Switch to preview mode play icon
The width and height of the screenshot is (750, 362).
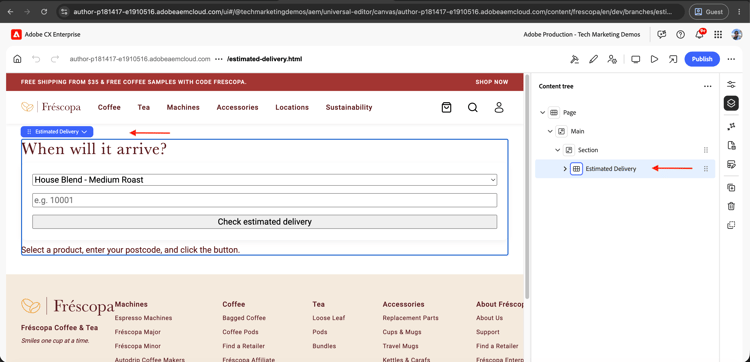pos(654,59)
